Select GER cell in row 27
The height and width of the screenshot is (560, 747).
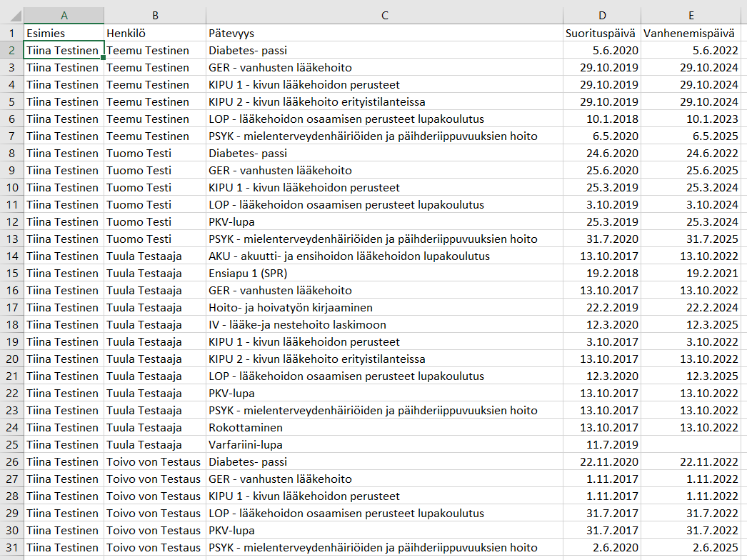384,479
